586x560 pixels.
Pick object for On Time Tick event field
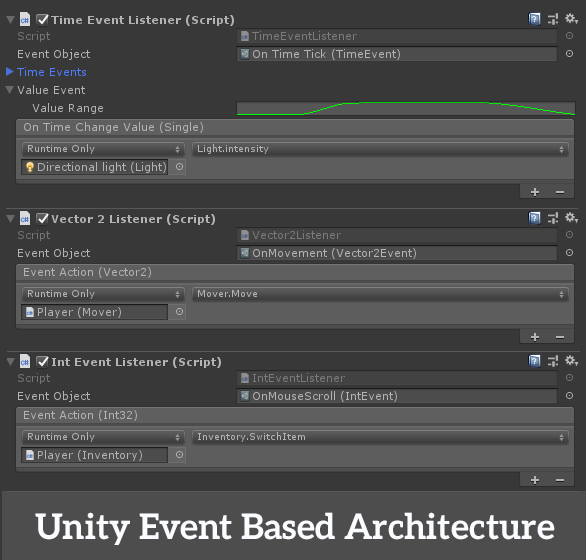(x=569, y=54)
